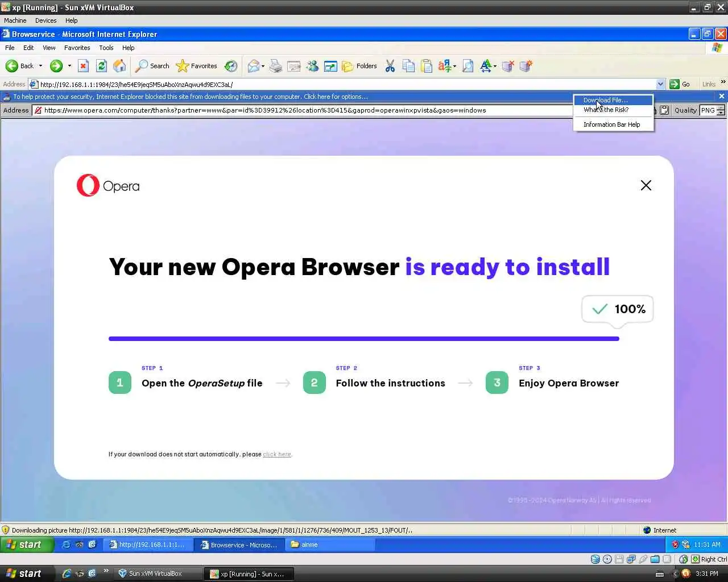
Task: Expand the Mail button dropdown arrow
Action: 263,66
